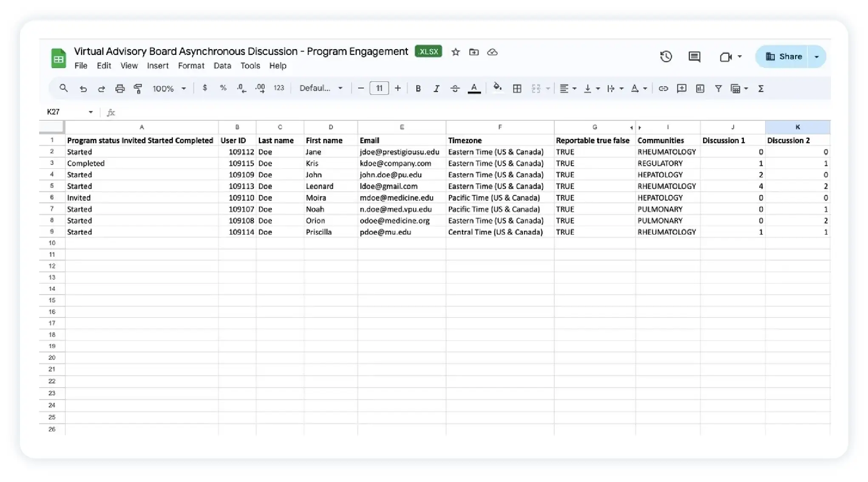Open the Data menu
The width and height of the screenshot is (868, 482).
[222, 65]
